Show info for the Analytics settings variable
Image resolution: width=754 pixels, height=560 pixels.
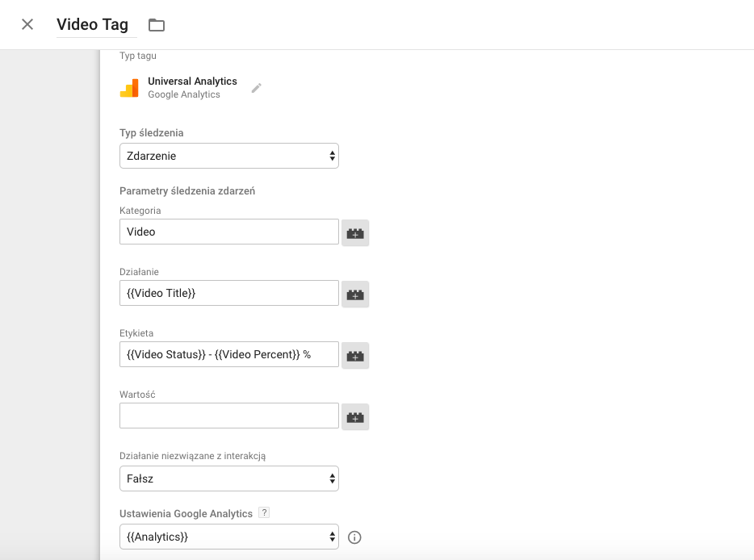354,537
